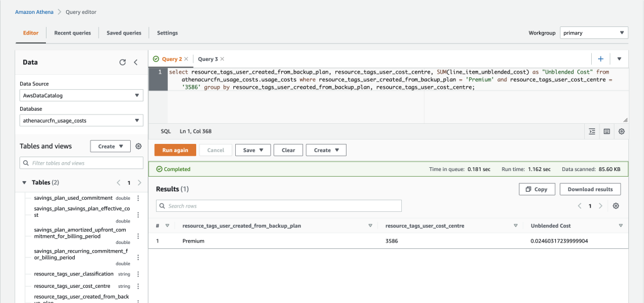Click inside the SQL query editor text
The height and width of the screenshot is (303, 644).
coord(390,80)
